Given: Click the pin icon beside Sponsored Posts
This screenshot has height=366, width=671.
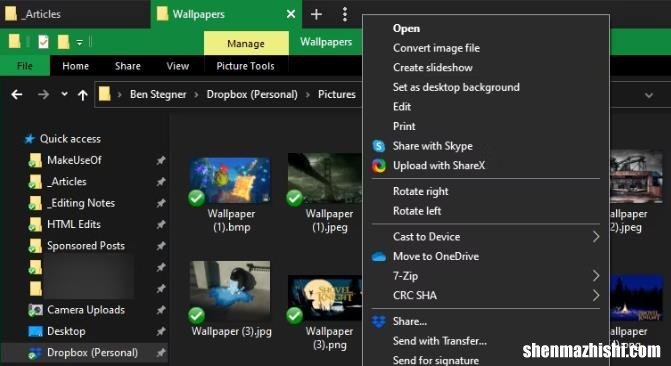Looking at the screenshot, I should point(160,246).
